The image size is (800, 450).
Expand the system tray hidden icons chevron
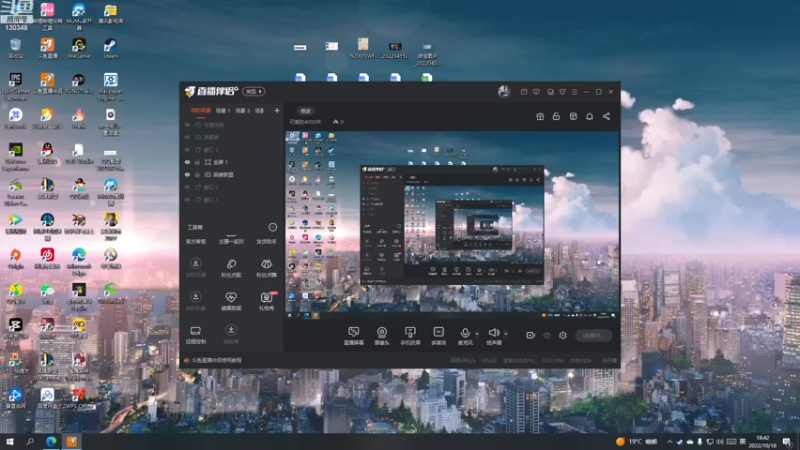pyautogui.click(x=669, y=442)
